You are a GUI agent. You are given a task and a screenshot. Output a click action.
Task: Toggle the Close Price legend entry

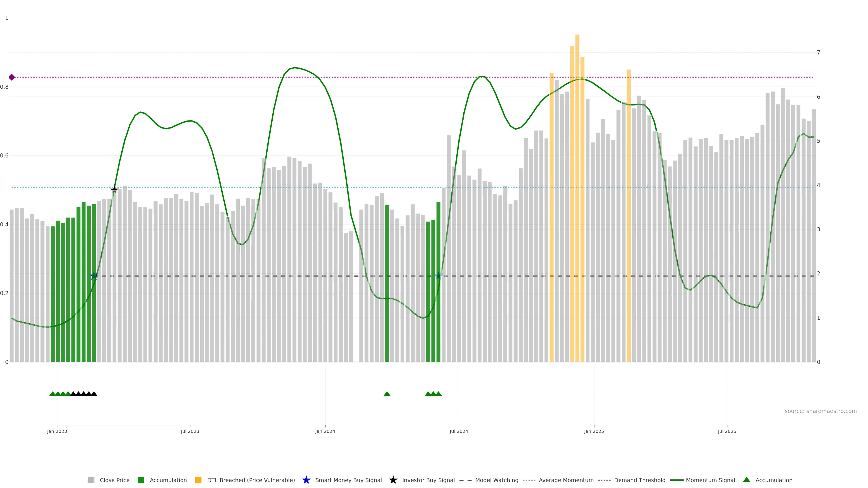[x=114, y=480]
